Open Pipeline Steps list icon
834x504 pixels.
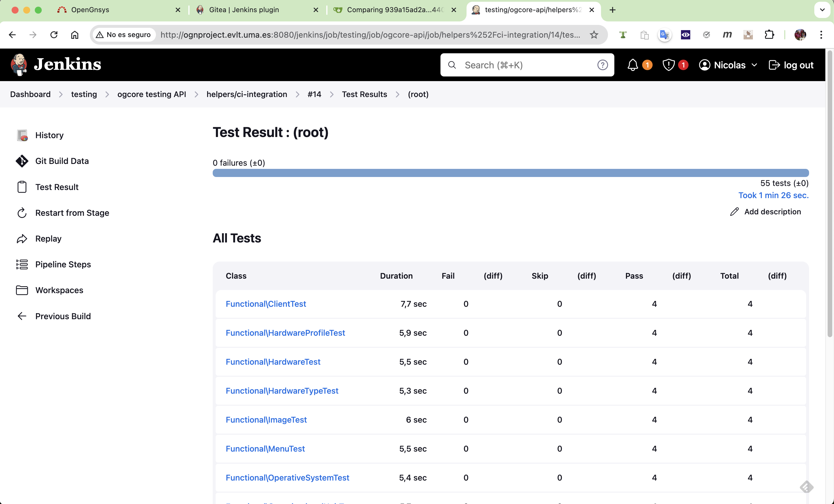22,264
